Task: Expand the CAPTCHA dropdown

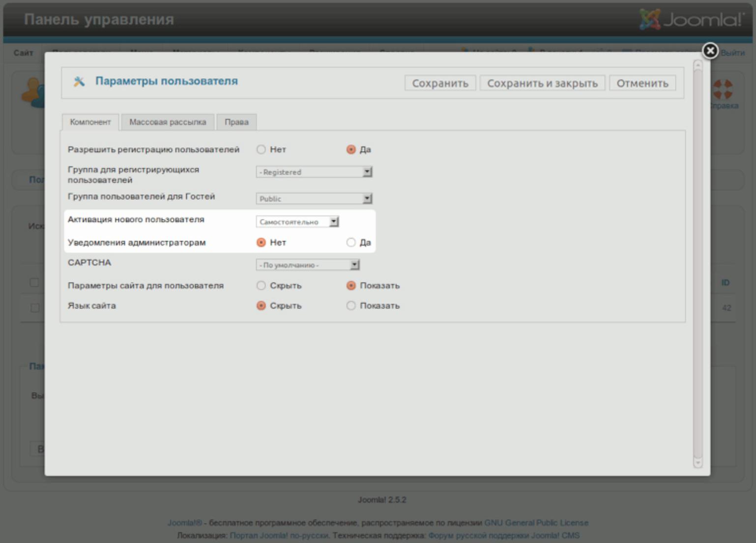Action: point(307,265)
